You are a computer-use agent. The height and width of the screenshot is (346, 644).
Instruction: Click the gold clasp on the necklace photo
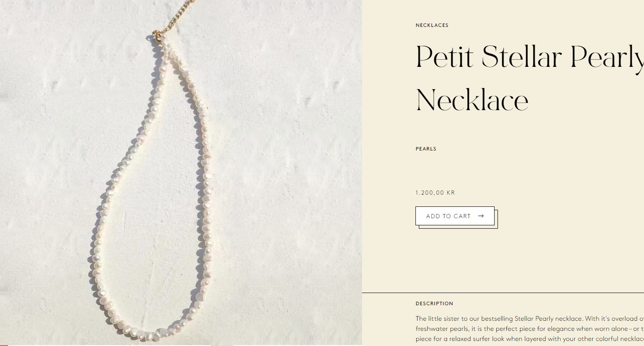[x=157, y=35]
